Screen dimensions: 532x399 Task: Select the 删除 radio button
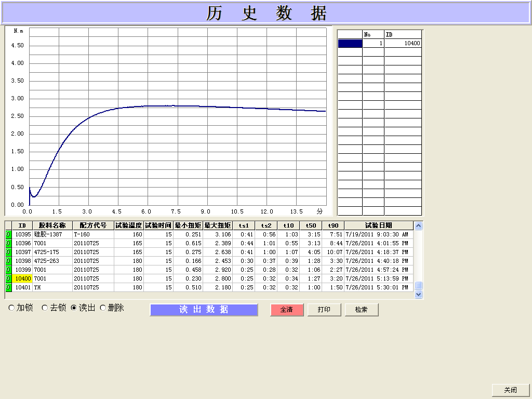103,308
